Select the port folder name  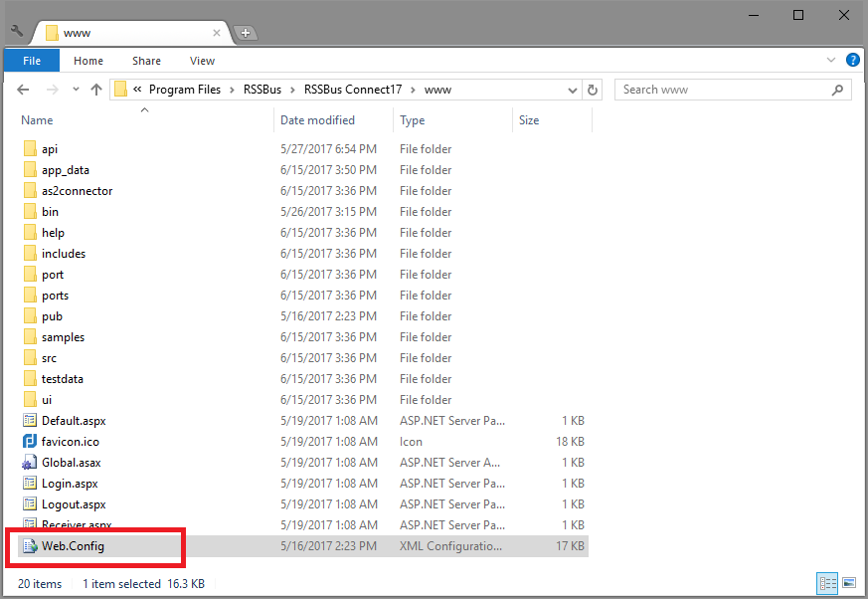click(53, 275)
